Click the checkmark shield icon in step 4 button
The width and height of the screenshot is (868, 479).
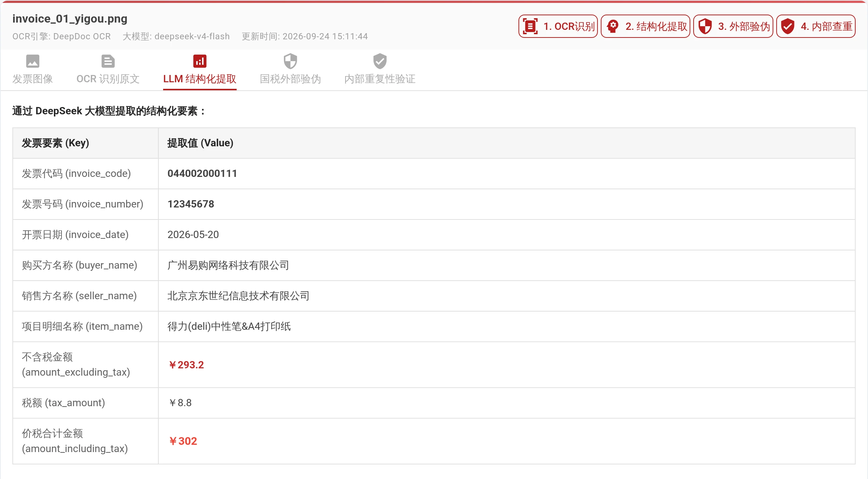click(x=788, y=26)
